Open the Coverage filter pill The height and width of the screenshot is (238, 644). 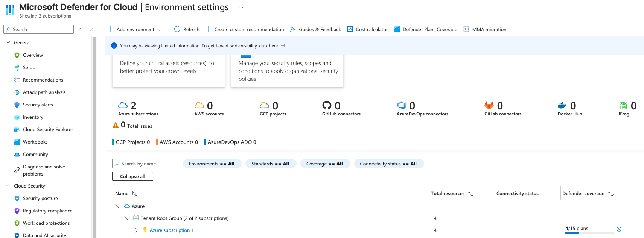pos(325,164)
